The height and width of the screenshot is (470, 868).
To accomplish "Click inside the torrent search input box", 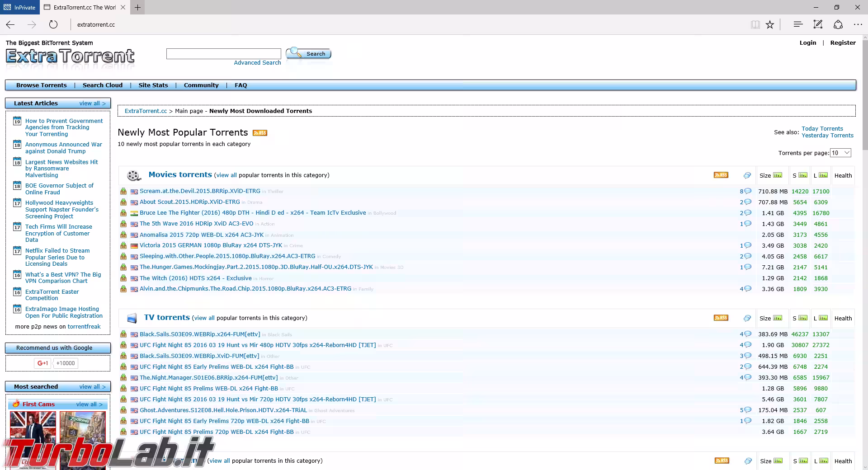I will coord(224,53).
